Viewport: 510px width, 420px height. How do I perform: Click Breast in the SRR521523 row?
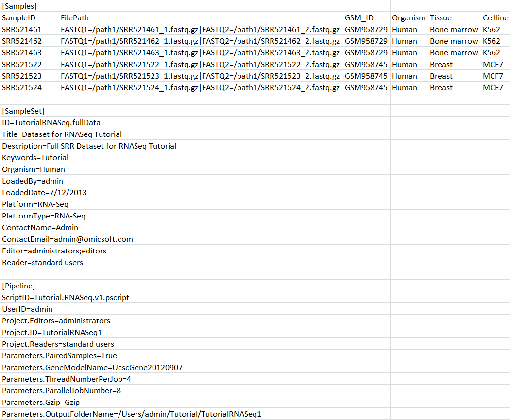click(454, 76)
